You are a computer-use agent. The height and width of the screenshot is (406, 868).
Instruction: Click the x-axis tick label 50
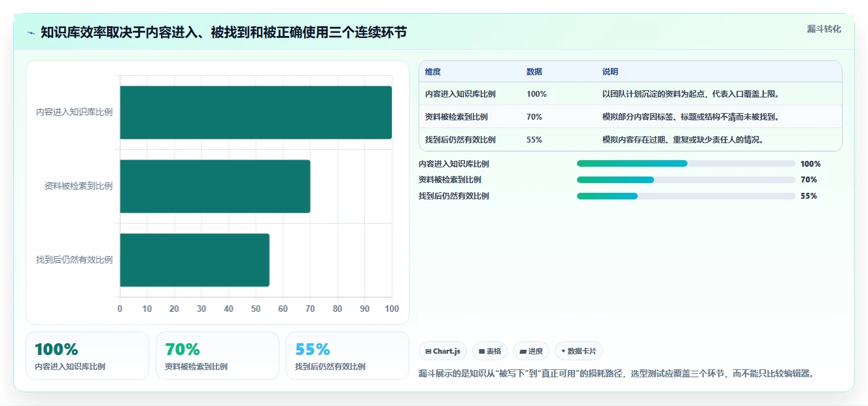click(x=256, y=309)
